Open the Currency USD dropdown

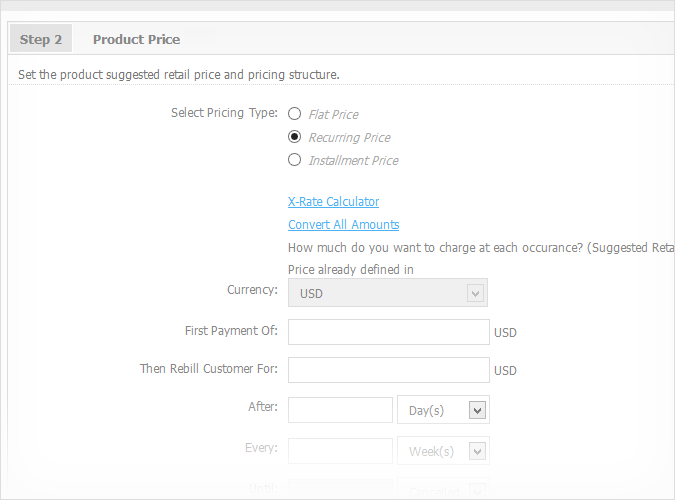(387, 293)
